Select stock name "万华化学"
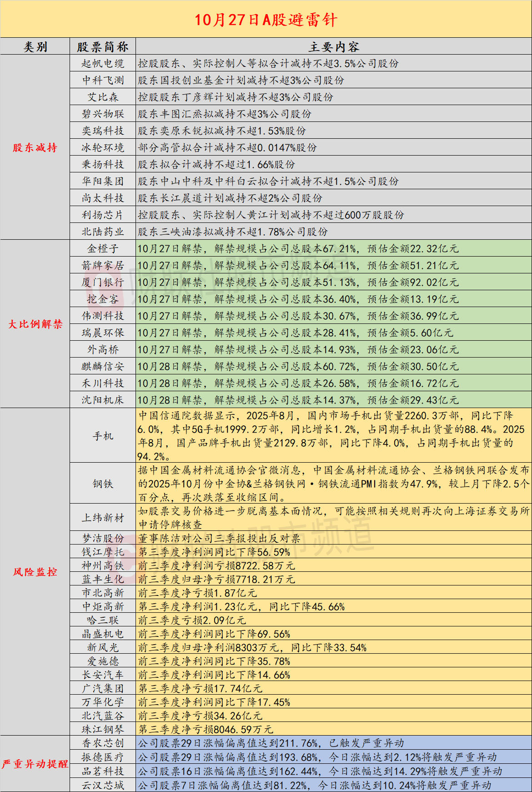Screen dimensions: 532x792 pyautogui.click(x=103, y=702)
